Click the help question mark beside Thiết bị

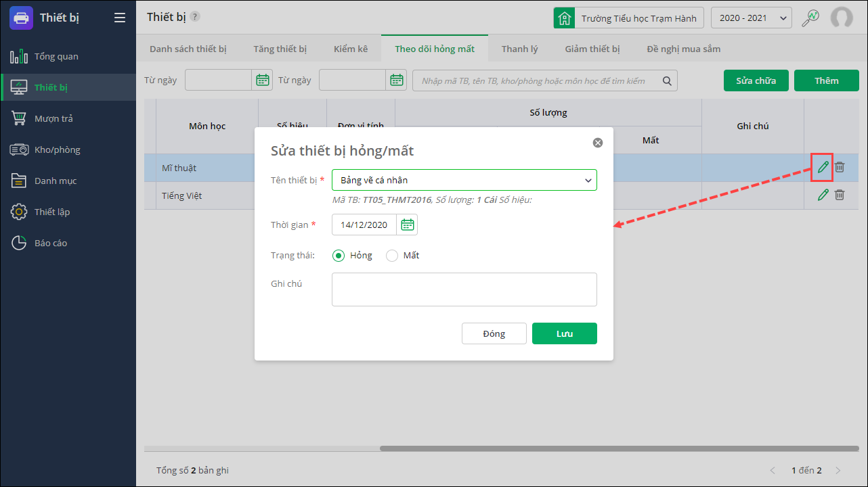[x=195, y=16]
